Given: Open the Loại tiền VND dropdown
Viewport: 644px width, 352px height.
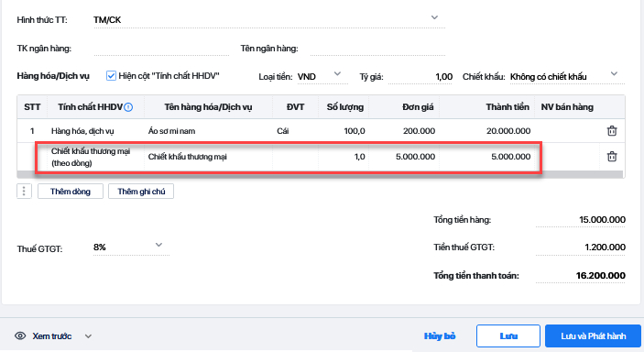Looking at the screenshot, I should click(x=337, y=74).
